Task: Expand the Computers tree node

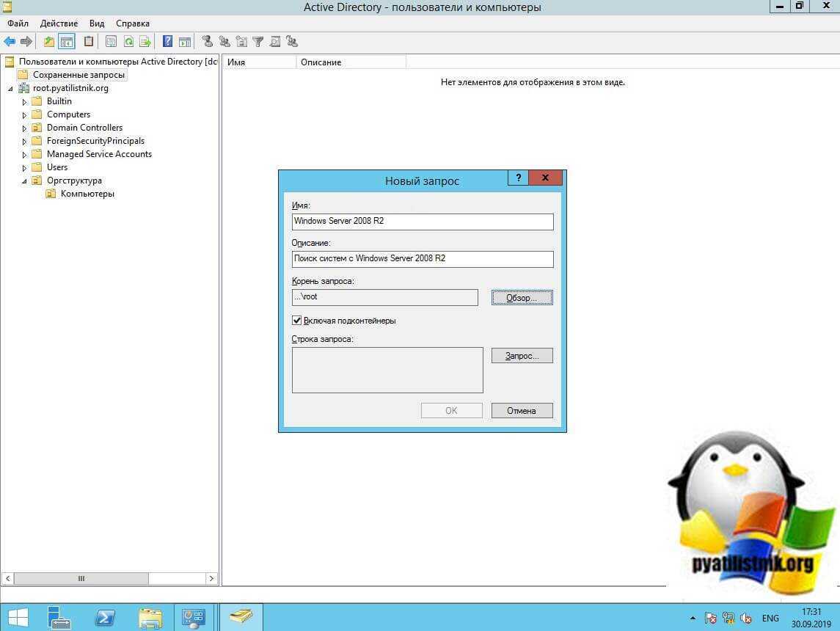Action: 24,114
